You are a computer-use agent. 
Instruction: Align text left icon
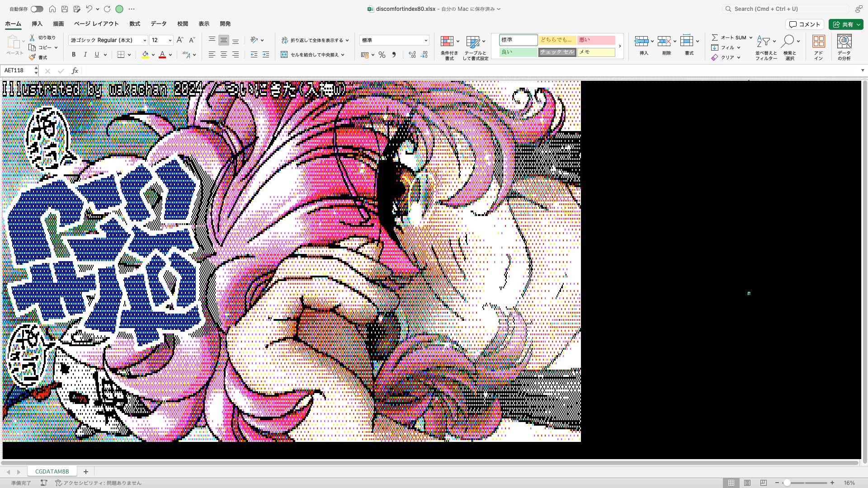[212, 55]
